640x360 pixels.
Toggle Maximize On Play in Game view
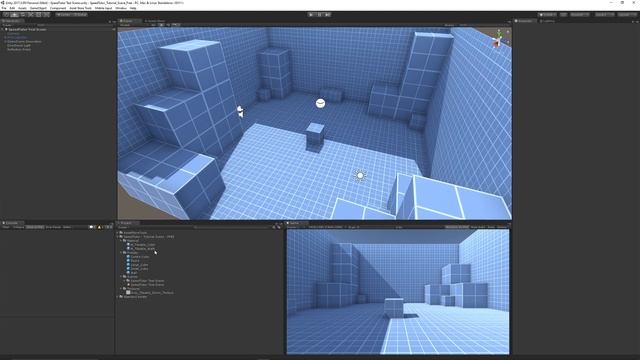[457, 227]
